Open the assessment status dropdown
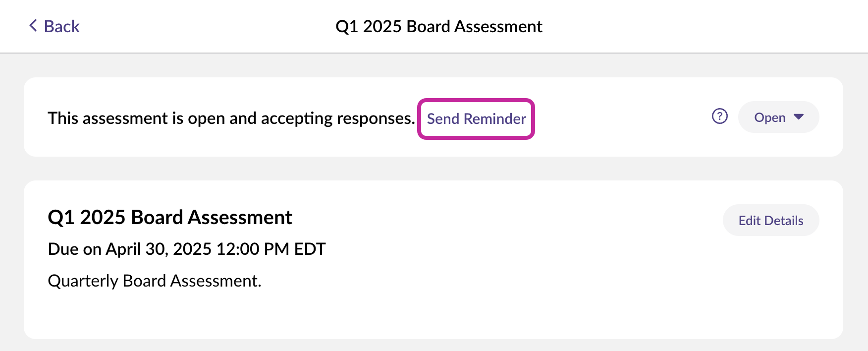Image resolution: width=868 pixels, height=351 pixels. (x=778, y=117)
